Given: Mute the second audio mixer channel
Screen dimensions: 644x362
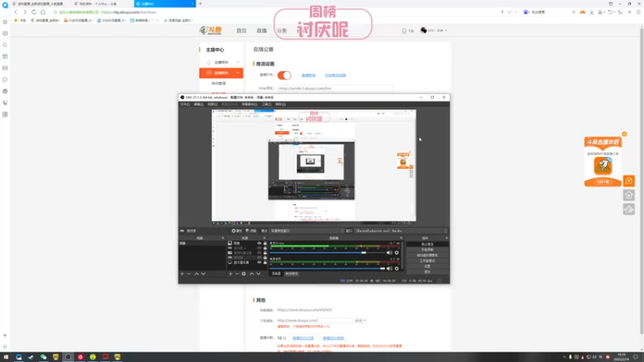Looking at the screenshot, I should [389, 269].
